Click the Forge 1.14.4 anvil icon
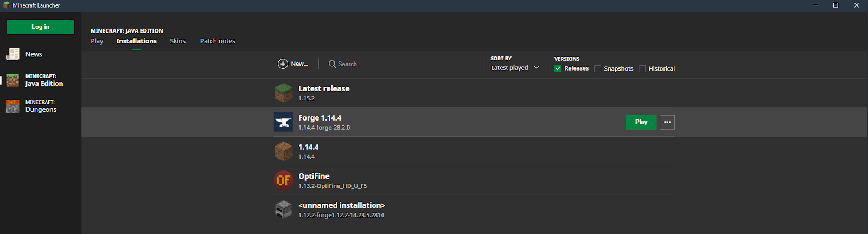Viewport: 868px width, 234px height. pyautogui.click(x=283, y=122)
